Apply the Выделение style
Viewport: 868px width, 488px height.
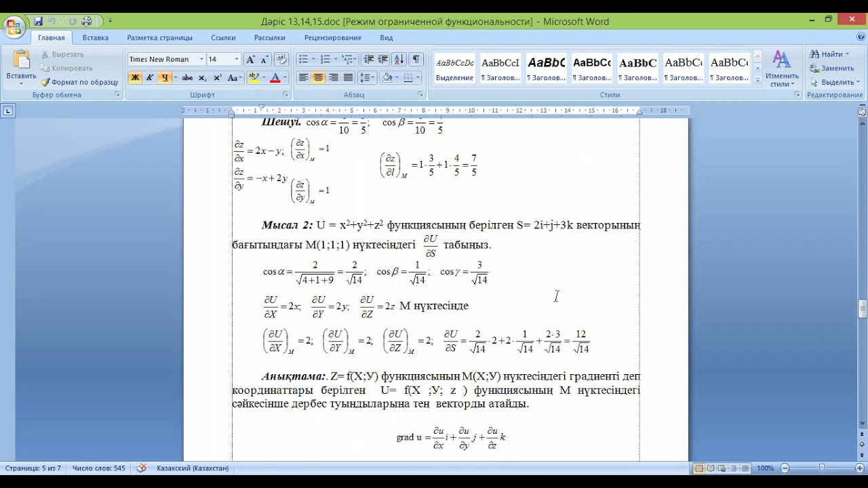tap(454, 68)
